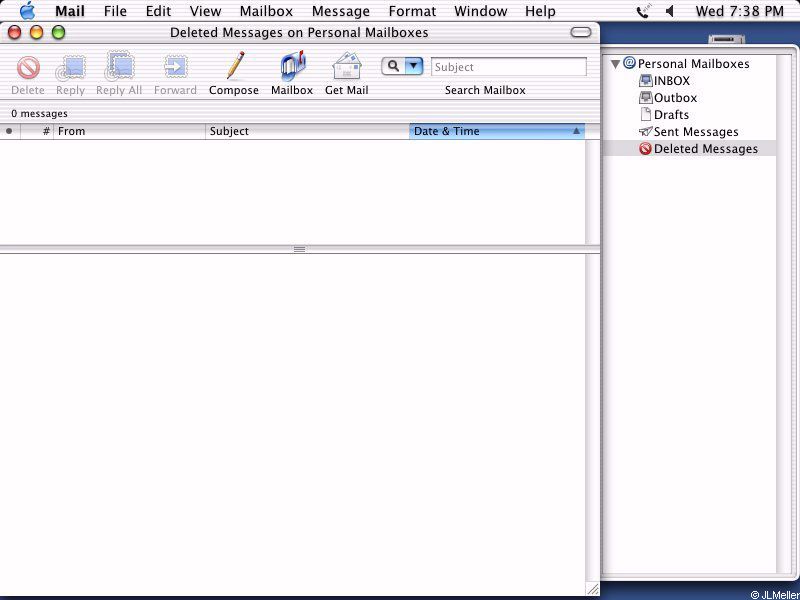Compose a new message with pencil icon

(x=234, y=66)
